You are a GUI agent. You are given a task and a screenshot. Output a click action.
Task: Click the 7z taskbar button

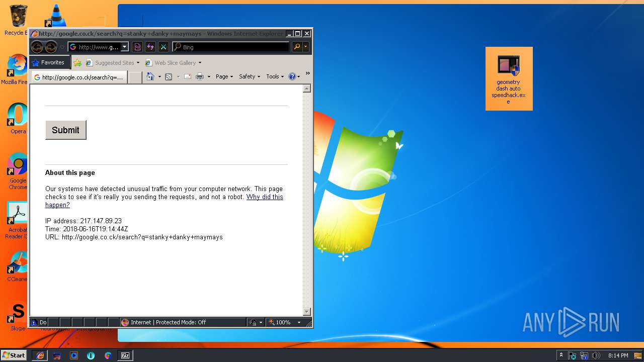(x=125, y=355)
